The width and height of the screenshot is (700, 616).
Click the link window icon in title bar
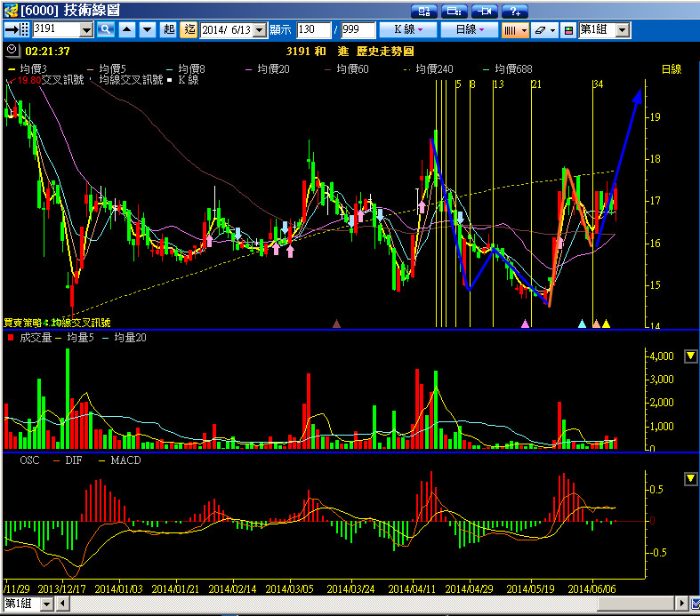485,12
